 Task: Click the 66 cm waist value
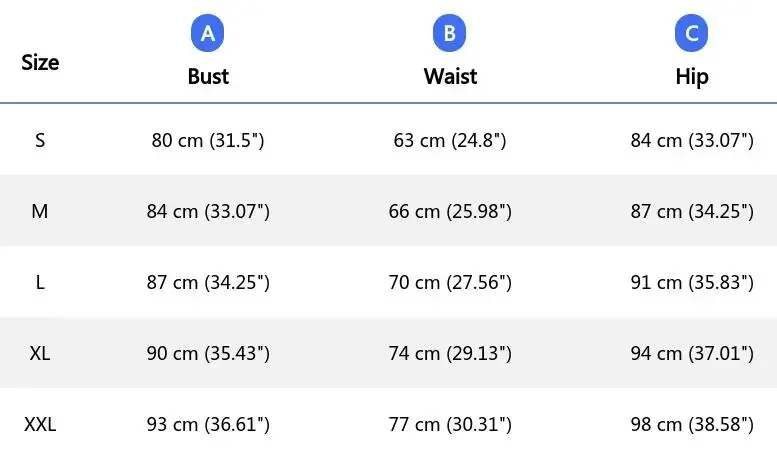tap(450, 211)
